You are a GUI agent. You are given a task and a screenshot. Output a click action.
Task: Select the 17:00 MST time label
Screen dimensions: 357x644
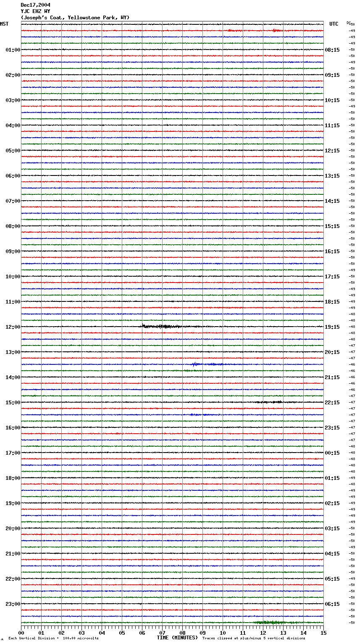[x=13, y=453]
